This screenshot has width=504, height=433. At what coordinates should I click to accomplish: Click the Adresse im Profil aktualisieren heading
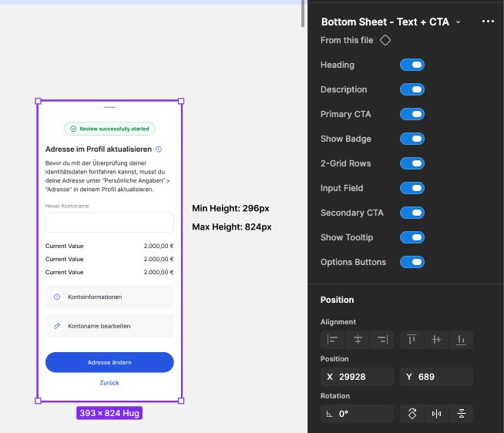click(99, 149)
